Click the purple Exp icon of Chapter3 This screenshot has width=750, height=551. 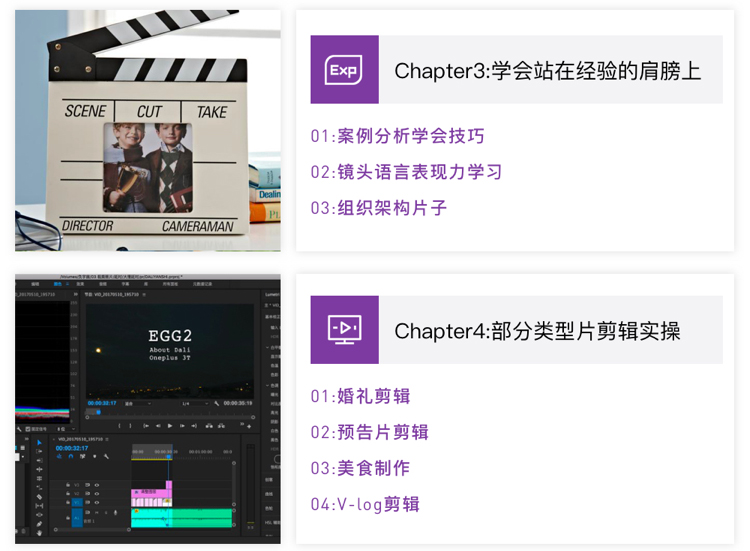pyautogui.click(x=344, y=70)
